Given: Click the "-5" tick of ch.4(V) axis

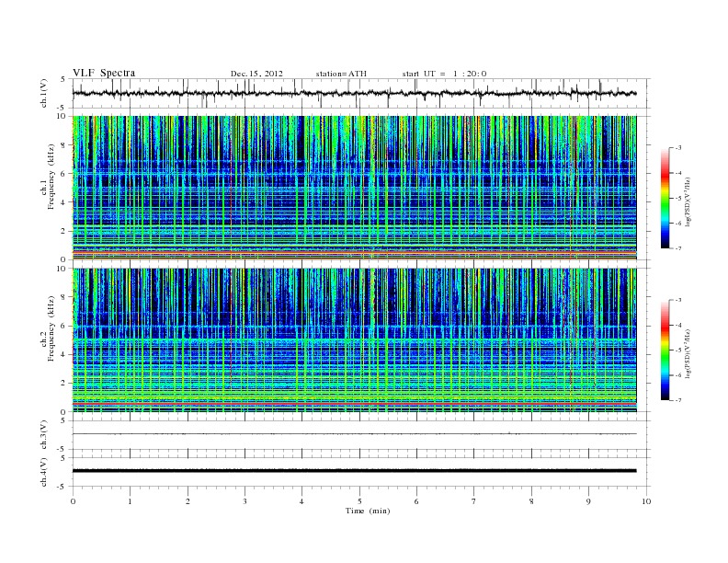Looking at the screenshot, I should (x=63, y=487).
